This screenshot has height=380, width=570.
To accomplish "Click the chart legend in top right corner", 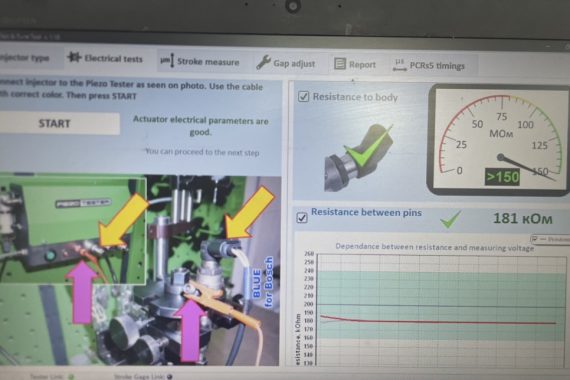I will pyautogui.click(x=550, y=239).
